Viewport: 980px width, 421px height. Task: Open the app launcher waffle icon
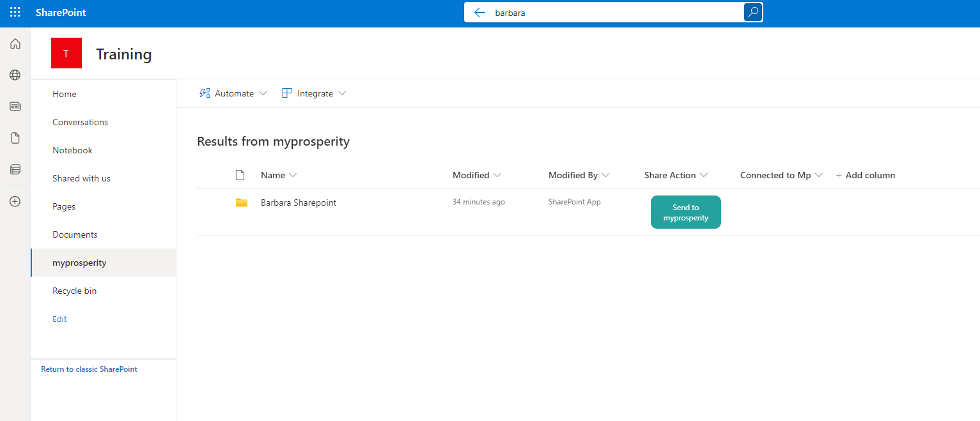[x=15, y=12]
